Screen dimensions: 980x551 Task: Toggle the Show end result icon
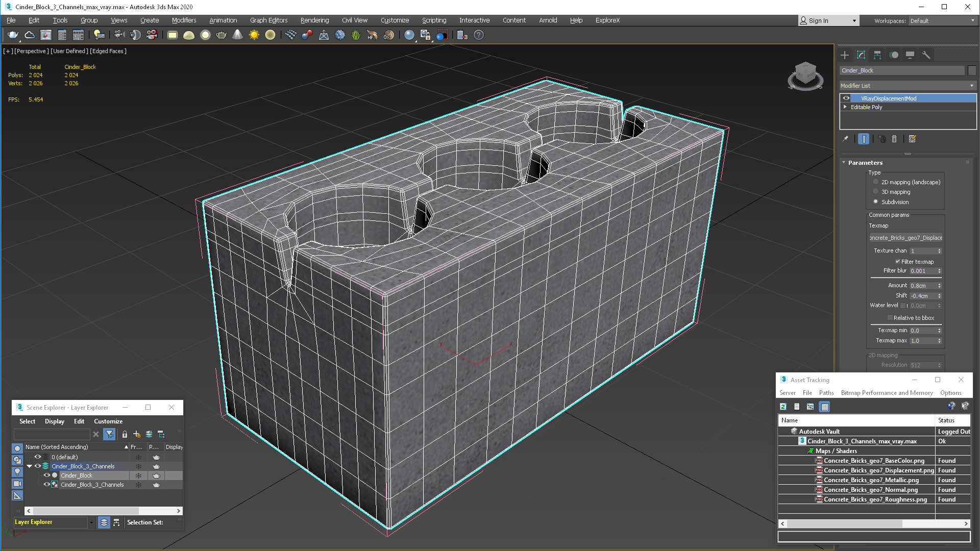864,139
